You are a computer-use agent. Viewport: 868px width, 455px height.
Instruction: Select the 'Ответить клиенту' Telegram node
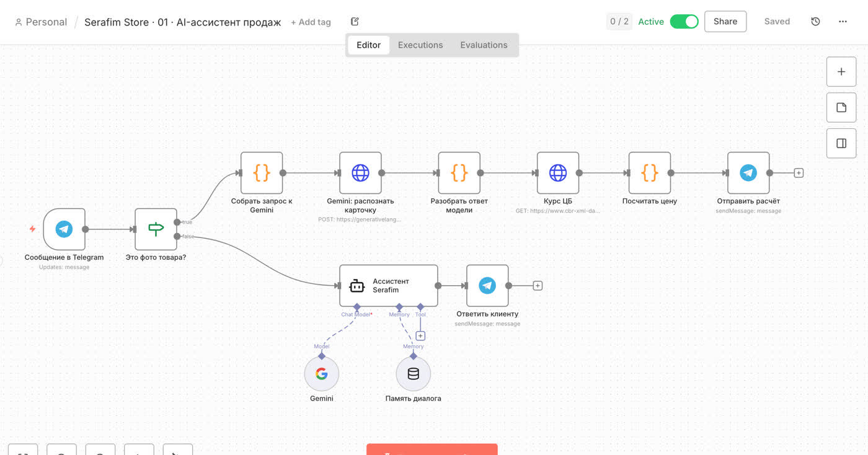point(487,286)
